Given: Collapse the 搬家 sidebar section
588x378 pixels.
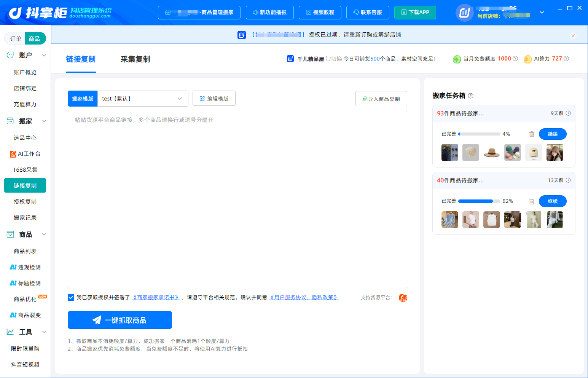Looking at the screenshot, I should 44,121.
